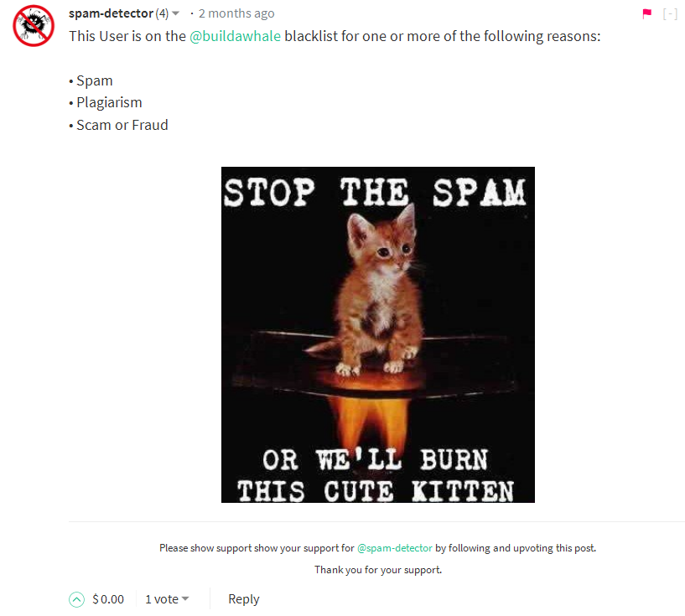Expand the dropdown arrow beside spam-detector (4)
The image size is (685, 616).
(x=175, y=13)
